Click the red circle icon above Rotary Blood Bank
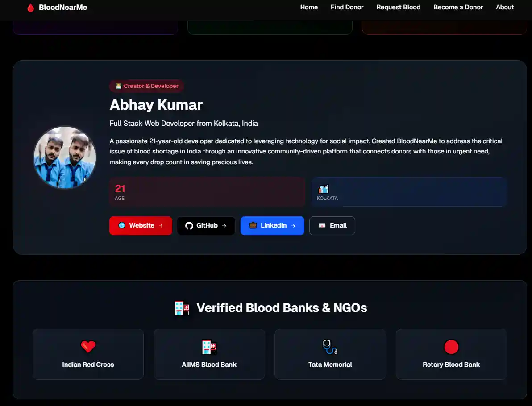Image resolution: width=532 pixels, height=406 pixels. 451,346
